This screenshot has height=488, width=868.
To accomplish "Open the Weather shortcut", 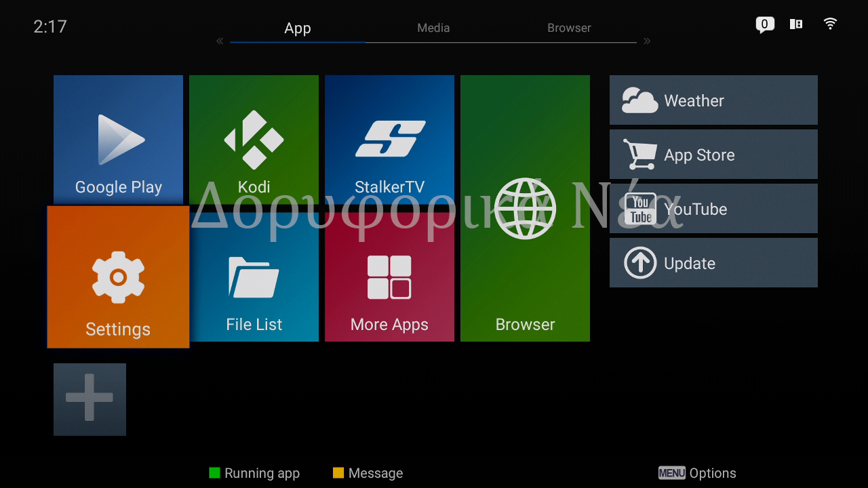I will pyautogui.click(x=713, y=100).
